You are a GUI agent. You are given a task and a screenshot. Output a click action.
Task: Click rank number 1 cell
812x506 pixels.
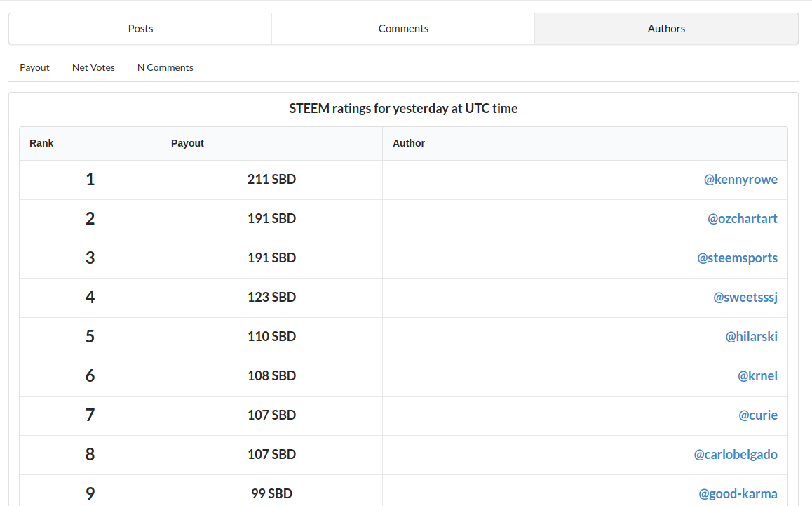tap(90, 180)
